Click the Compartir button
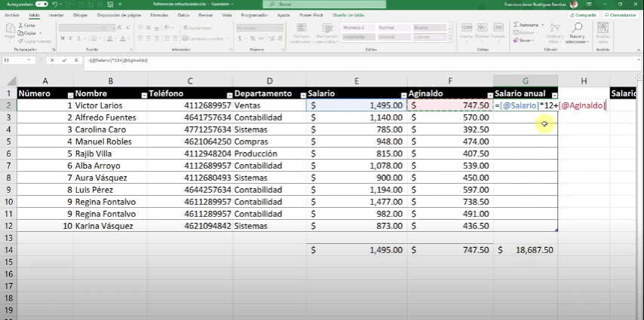 pos(583,15)
